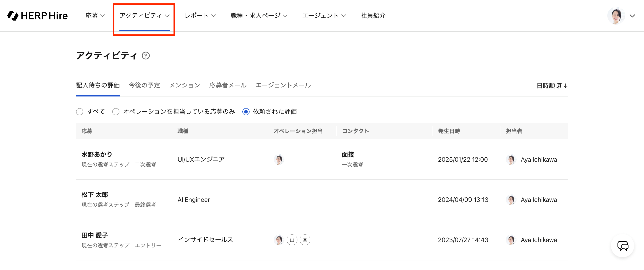Open the chat support bubble icon

[623, 246]
